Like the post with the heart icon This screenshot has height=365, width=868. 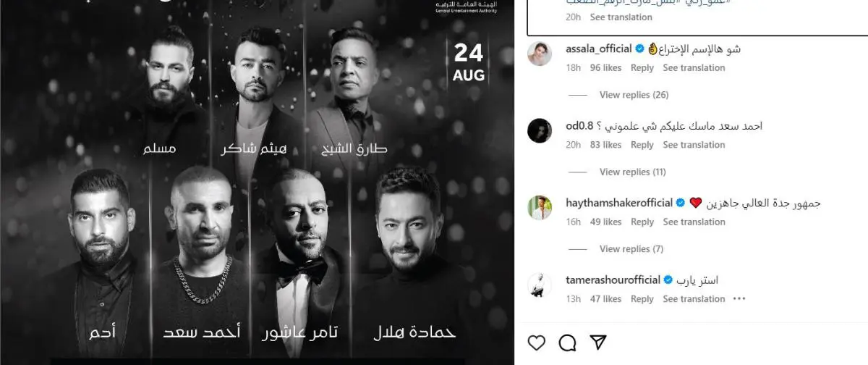(x=536, y=342)
